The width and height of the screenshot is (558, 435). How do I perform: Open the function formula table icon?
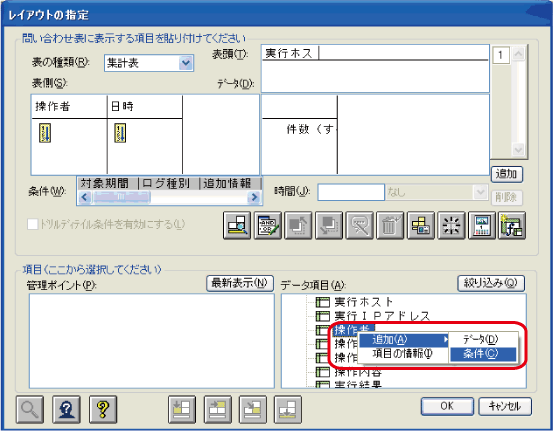[512, 226]
